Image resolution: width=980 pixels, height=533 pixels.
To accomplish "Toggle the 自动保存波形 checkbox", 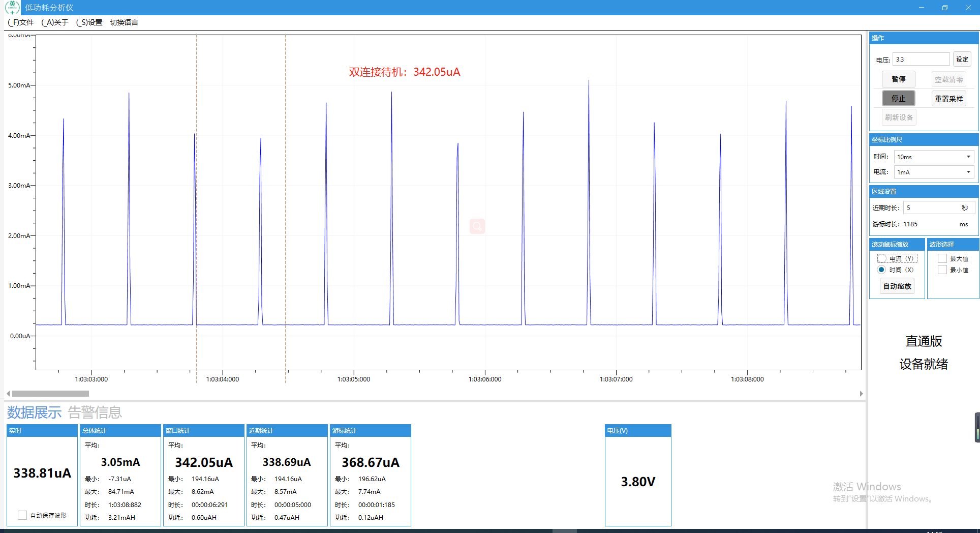I will [22, 515].
